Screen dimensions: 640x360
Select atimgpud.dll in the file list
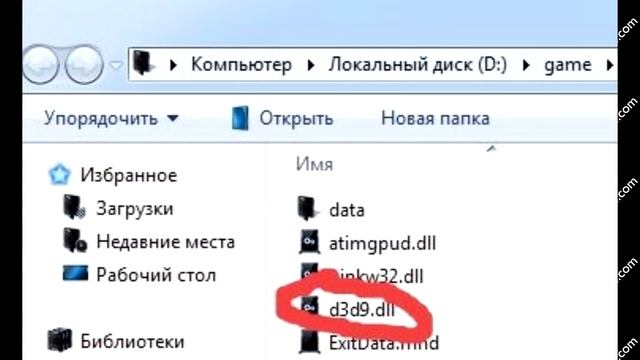pyautogui.click(x=382, y=244)
